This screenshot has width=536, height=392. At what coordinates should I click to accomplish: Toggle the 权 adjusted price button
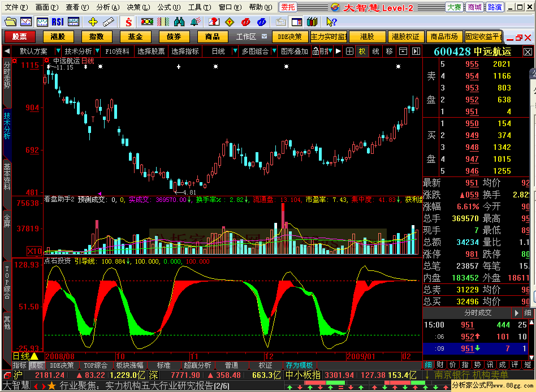pos(362,51)
